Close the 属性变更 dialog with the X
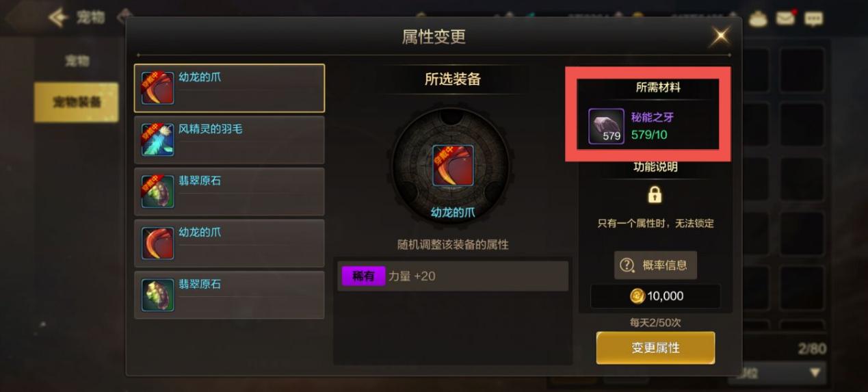 [x=720, y=36]
